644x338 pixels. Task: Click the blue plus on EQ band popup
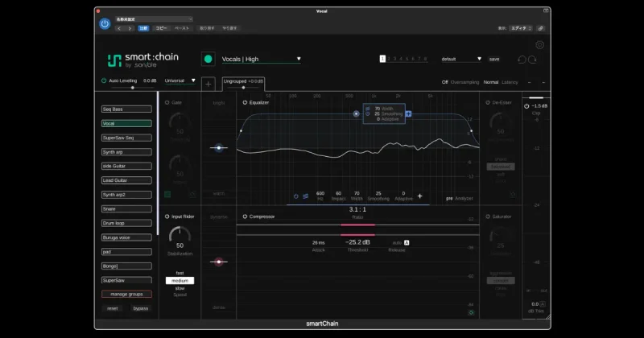408,113
